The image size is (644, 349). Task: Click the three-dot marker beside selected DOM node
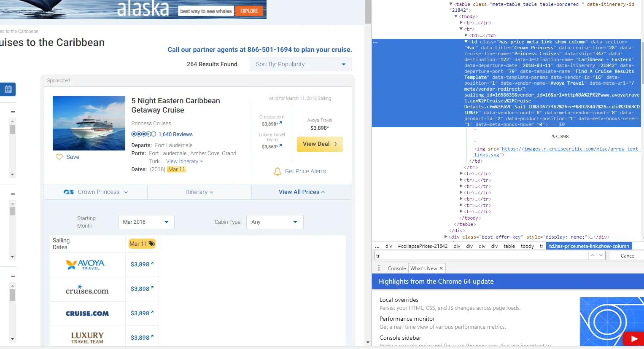375,42
